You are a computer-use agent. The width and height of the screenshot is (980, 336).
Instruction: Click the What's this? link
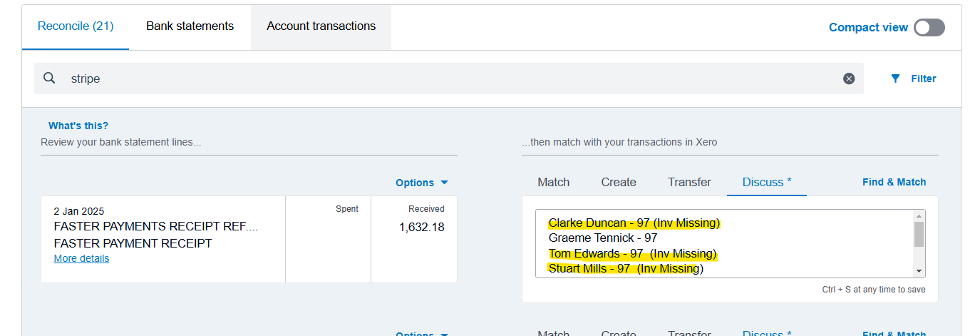(x=78, y=126)
